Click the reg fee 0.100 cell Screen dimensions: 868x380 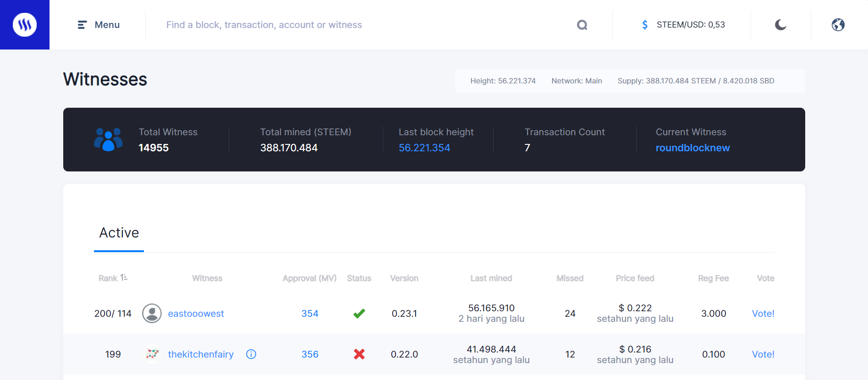714,354
